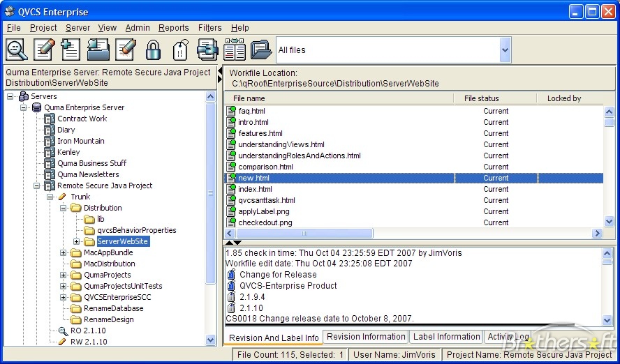Select the index.html file row
This screenshot has height=364, width=620.
(x=413, y=189)
